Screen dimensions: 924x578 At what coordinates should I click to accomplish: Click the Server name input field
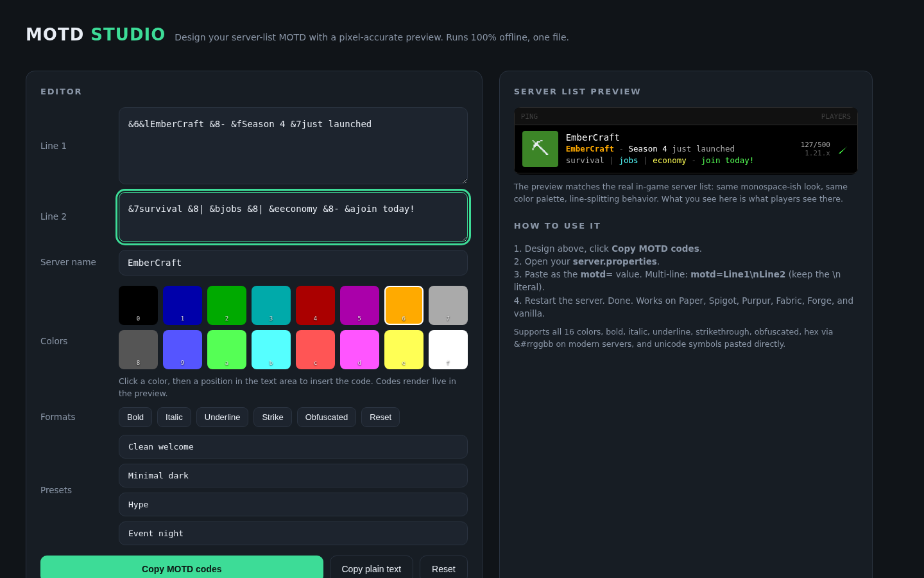click(293, 263)
